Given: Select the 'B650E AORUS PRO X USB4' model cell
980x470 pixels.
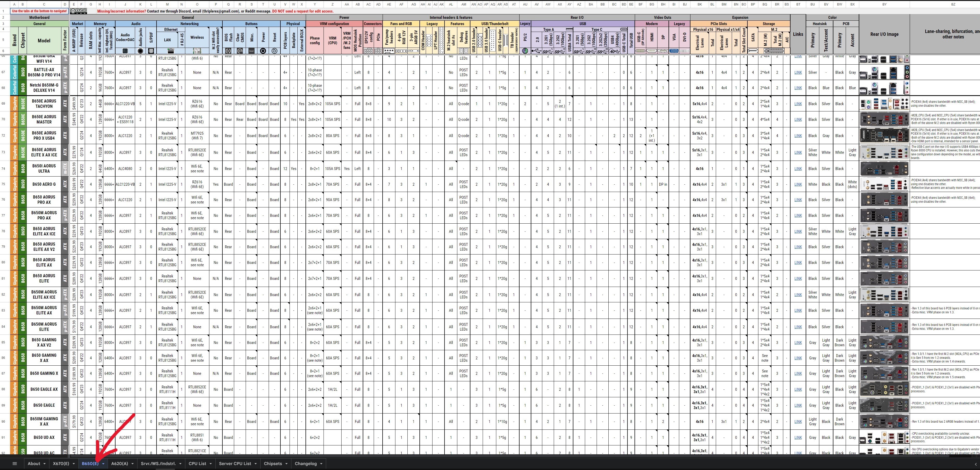Looking at the screenshot, I should [44, 135].
